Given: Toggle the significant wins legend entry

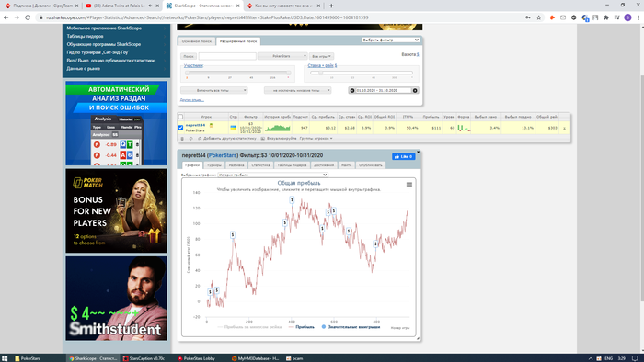Looking at the screenshot, I should [x=351, y=327].
